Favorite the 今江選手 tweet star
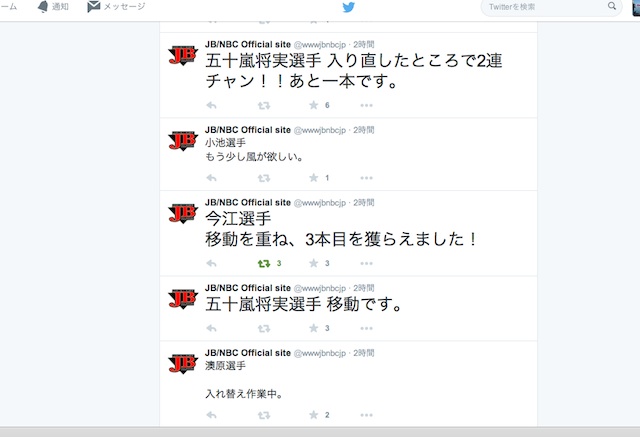Image resolution: width=640 pixels, height=437 pixels. click(x=313, y=263)
